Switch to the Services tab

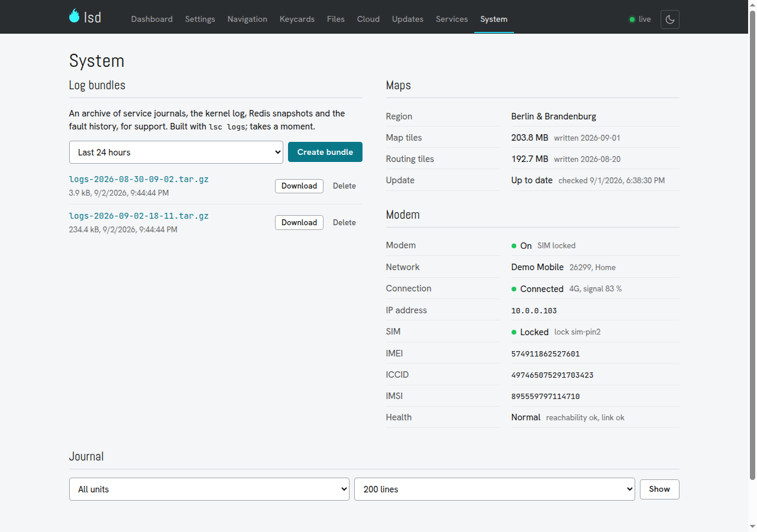tap(452, 19)
